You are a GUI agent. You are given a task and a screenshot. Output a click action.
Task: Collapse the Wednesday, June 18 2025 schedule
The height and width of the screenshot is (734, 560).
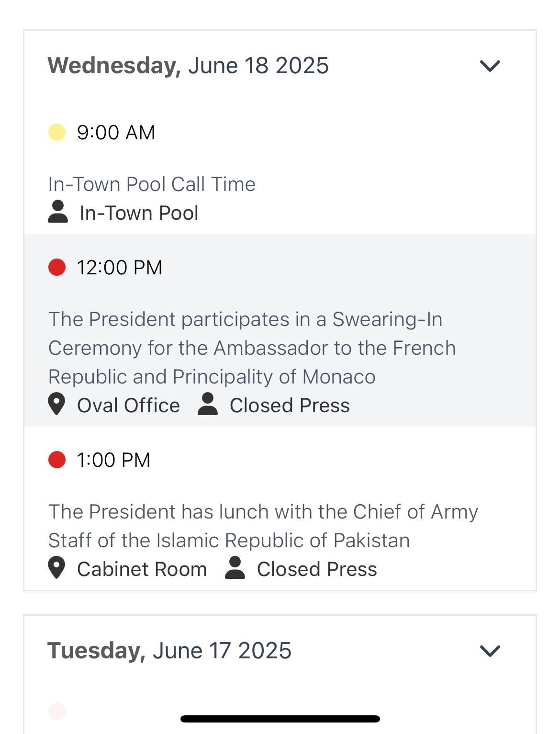(x=490, y=66)
